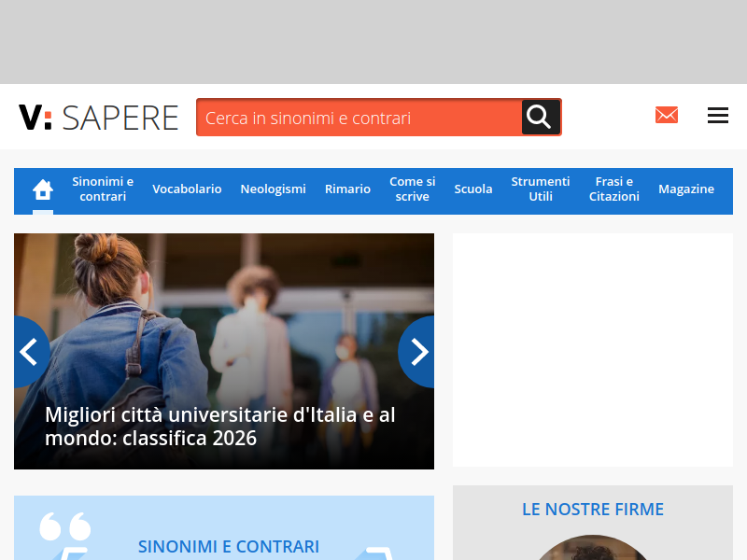Open the orange envelope mail icon
747x560 pixels.
[667, 115]
